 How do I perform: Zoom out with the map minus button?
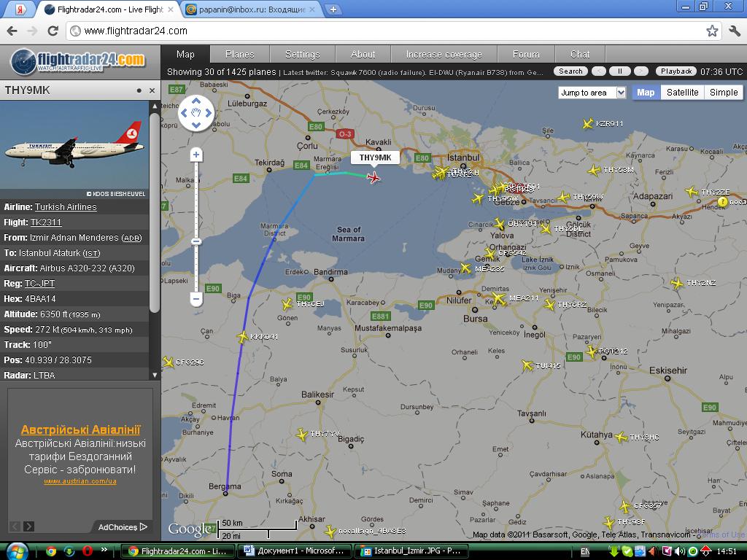[196, 298]
